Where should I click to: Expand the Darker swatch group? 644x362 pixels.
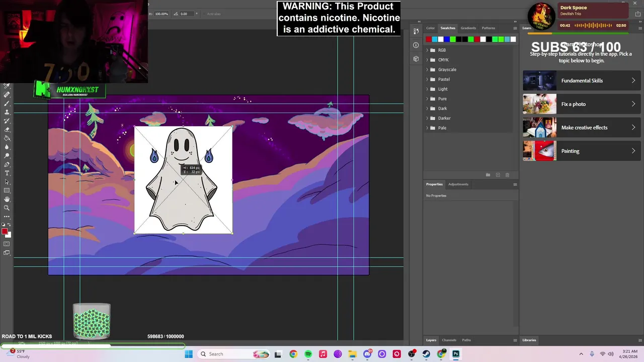point(427,118)
